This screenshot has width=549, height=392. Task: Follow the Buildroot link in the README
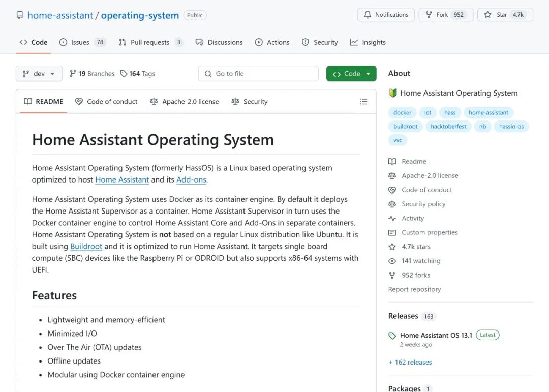[x=86, y=246]
